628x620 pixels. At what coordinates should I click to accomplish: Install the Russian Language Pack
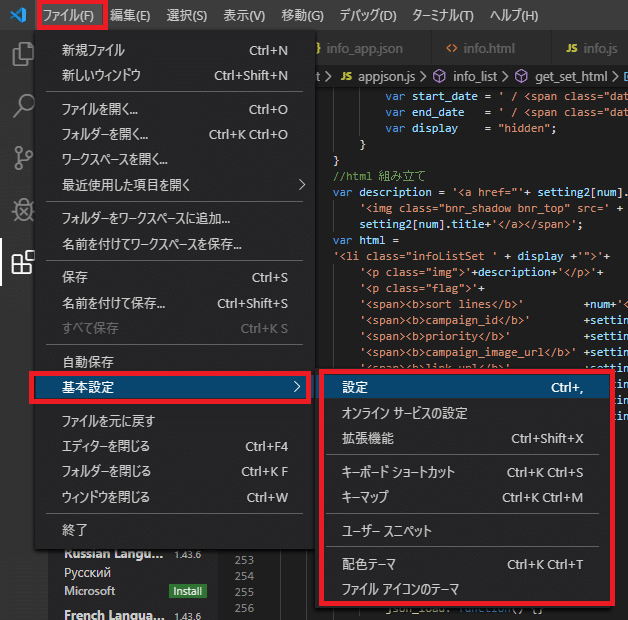[187, 591]
